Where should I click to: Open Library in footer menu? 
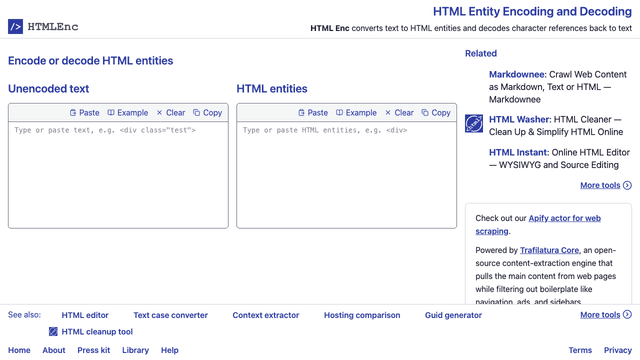pyautogui.click(x=136, y=350)
